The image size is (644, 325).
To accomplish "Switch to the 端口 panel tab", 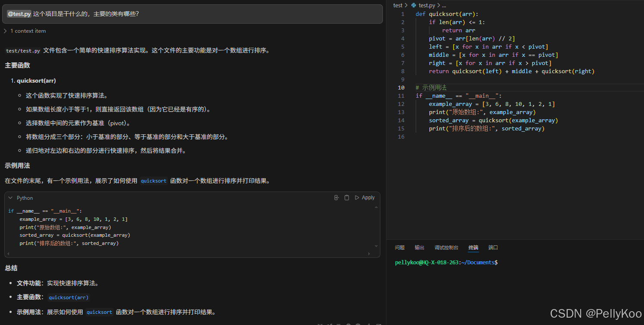I will (x=493, y=248).
